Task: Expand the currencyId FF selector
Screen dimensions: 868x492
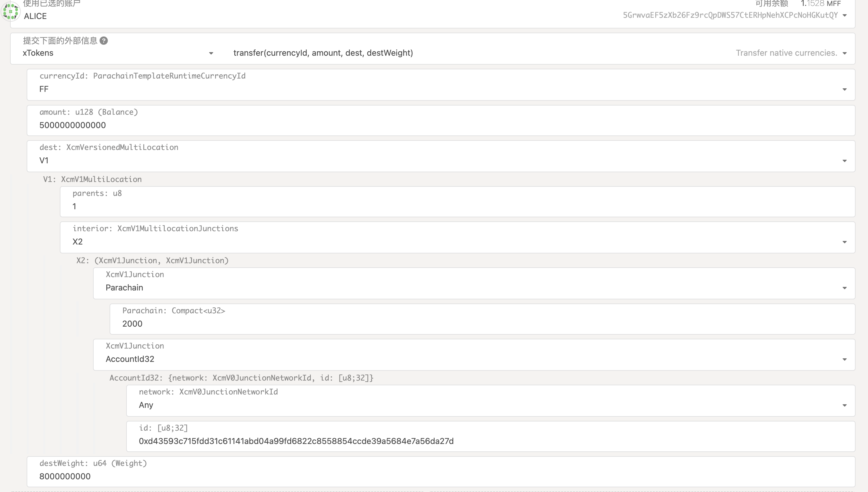Action: (x=844, y=90)
